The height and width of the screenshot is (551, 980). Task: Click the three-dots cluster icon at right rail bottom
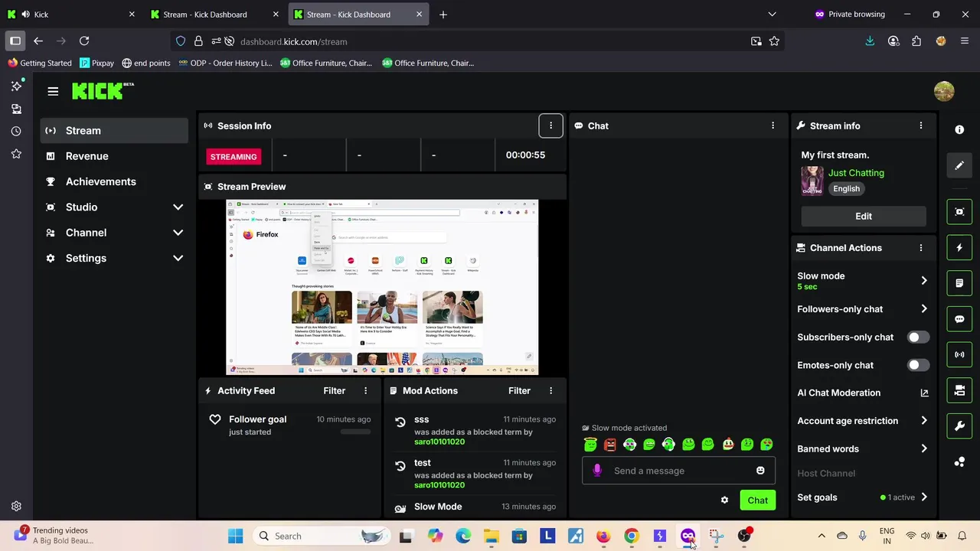pyautogui.click(x=959, y=461)
